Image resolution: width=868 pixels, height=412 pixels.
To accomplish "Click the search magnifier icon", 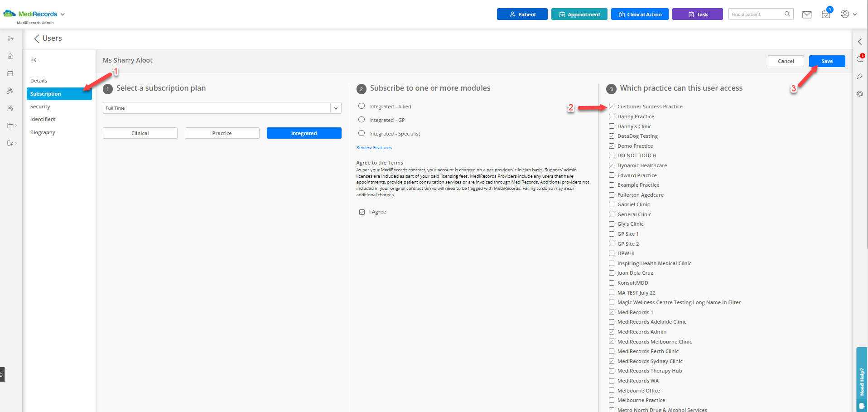I will (x=787, y=14).
